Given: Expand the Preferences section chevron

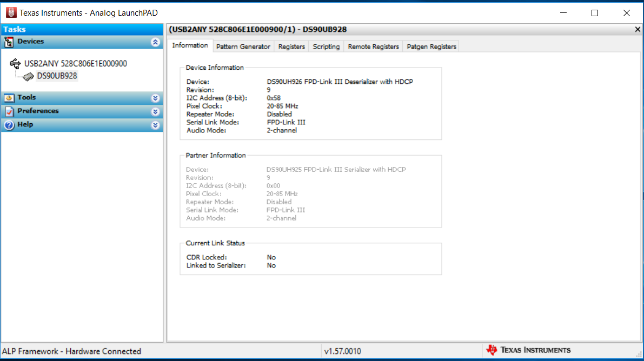Looking at the screenshot, I should [x=155, y=111].
